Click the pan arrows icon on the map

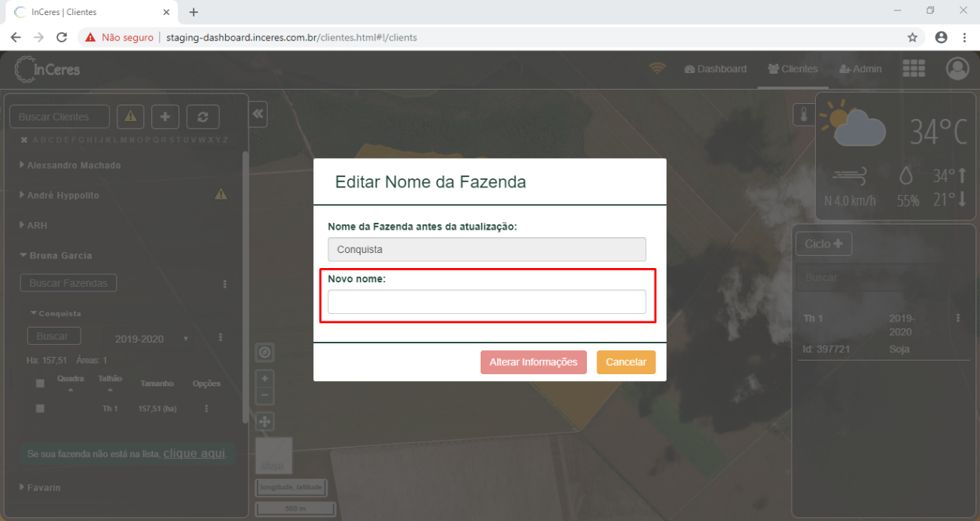point(264,422)
